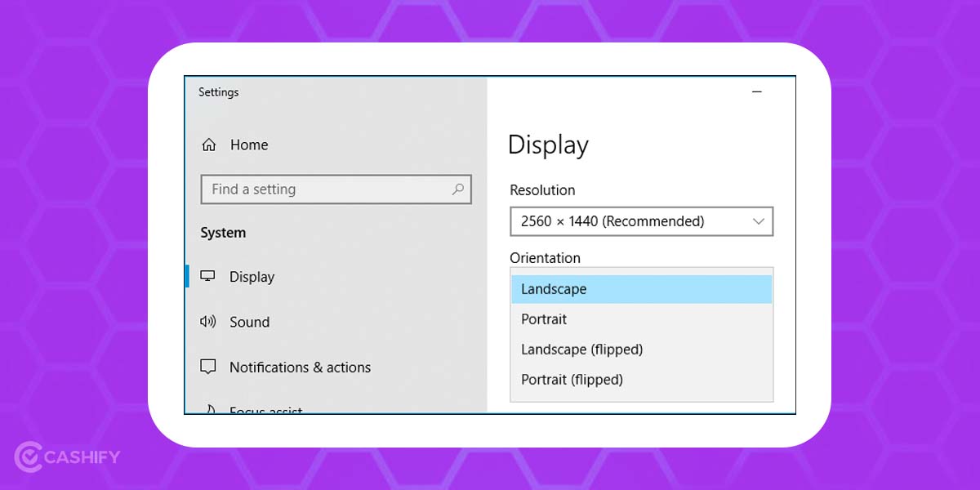Click the Display monitor icon in sidebar

click(x=208, y=277)
